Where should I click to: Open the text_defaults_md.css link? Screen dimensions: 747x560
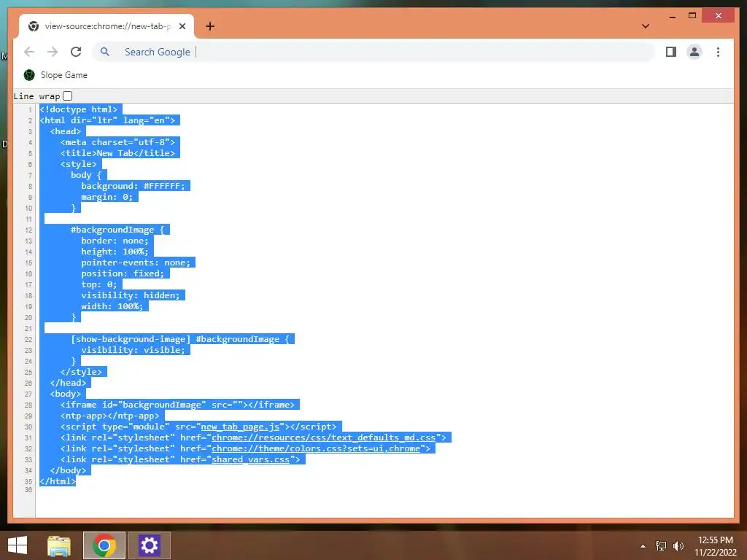[323, 437]
